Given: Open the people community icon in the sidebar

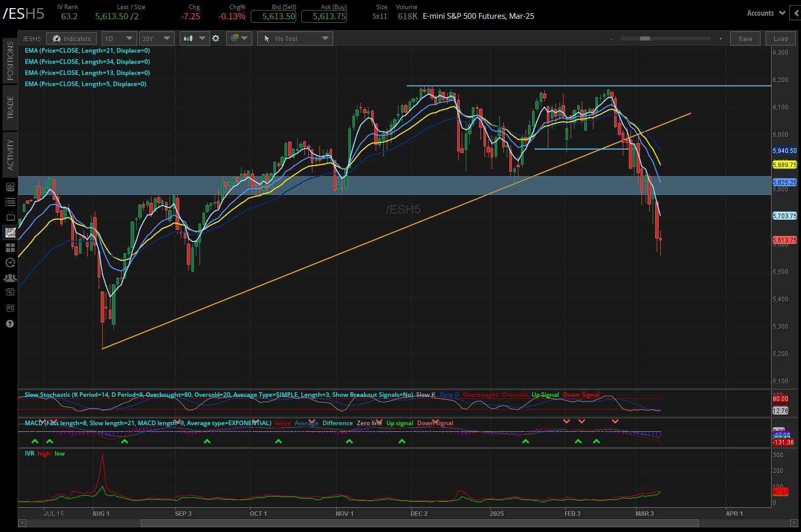Looking at the screenshot, I should (10, 277).
